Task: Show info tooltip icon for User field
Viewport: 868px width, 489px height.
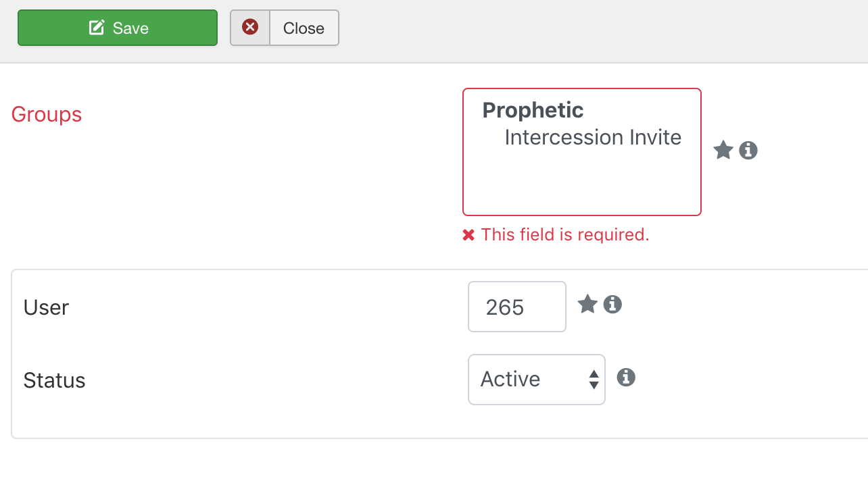Action: [612, 305]
